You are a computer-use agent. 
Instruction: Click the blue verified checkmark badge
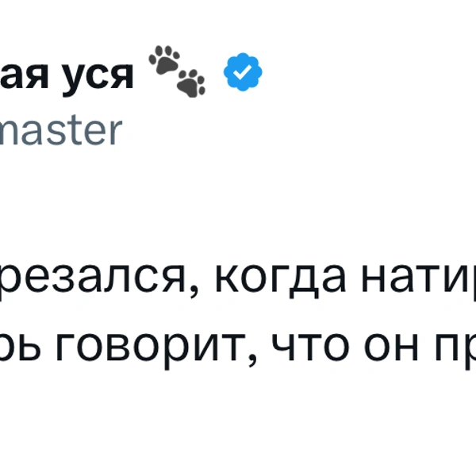243,74
